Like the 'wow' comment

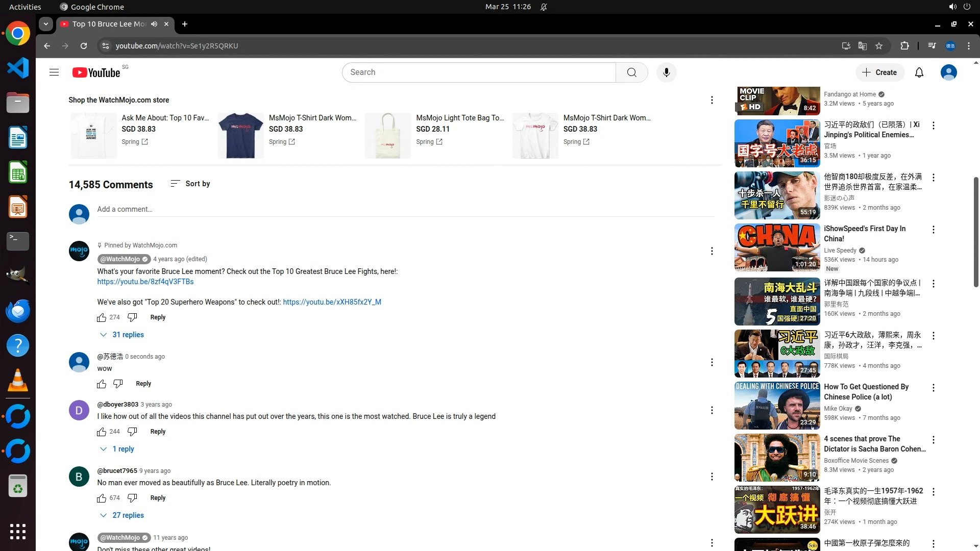(102, 384)
